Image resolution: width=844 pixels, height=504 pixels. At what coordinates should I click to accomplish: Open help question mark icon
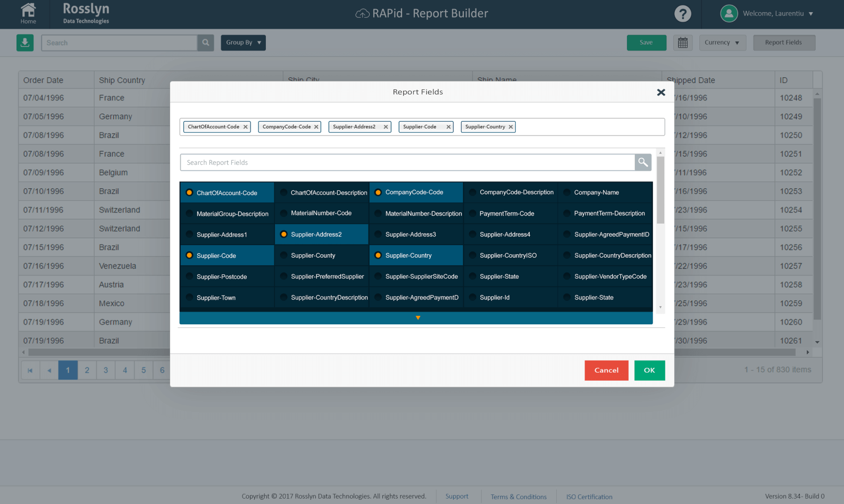683,14
